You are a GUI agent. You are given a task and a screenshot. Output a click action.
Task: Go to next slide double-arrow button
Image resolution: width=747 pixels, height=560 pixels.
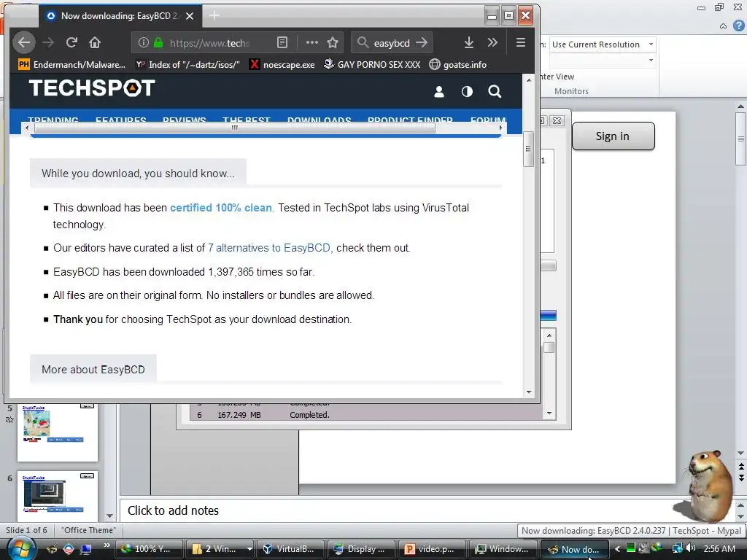(741, 477)
